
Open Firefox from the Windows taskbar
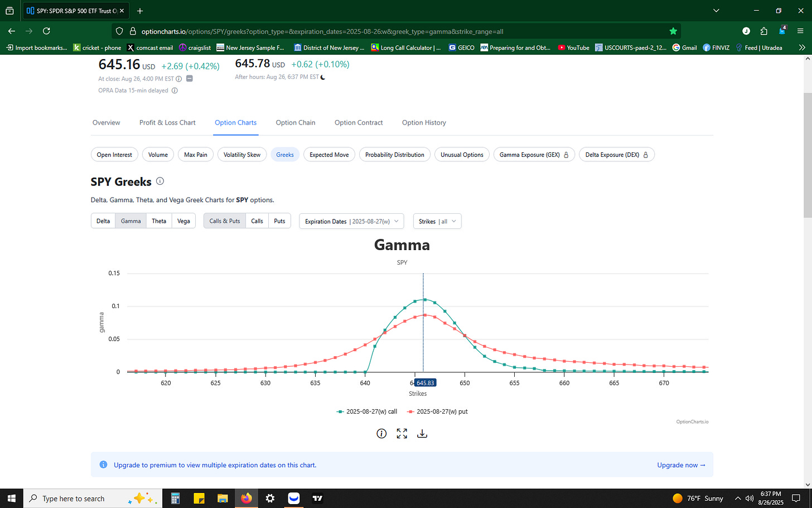pos(246,498)
